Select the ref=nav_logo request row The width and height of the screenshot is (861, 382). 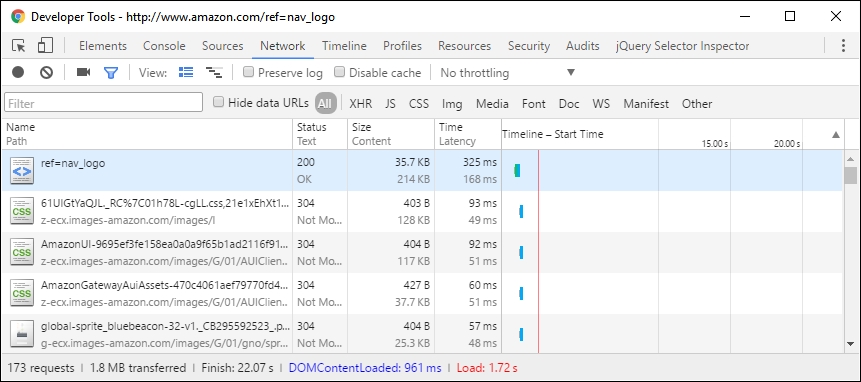pyautogui.click(x=422, y=170)
